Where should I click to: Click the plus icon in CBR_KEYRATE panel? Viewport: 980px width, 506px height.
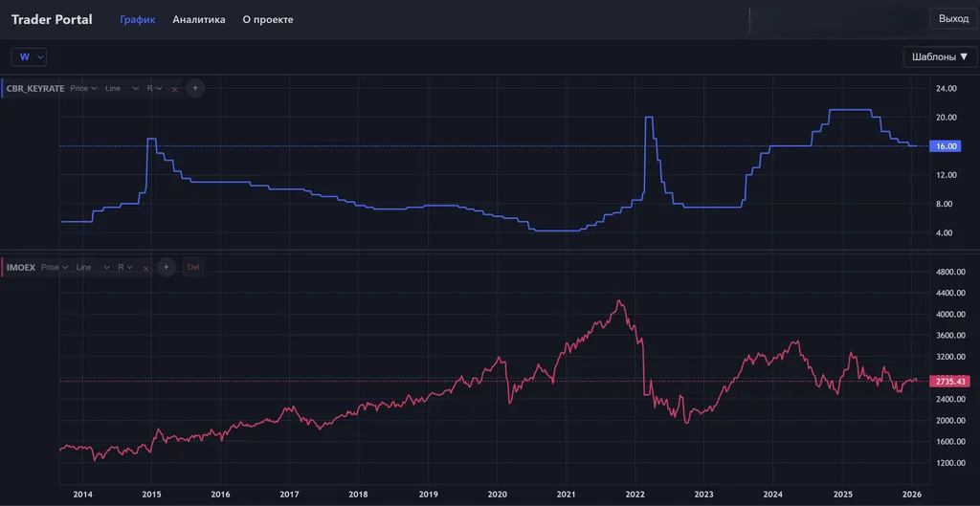(x=195, y=88)
